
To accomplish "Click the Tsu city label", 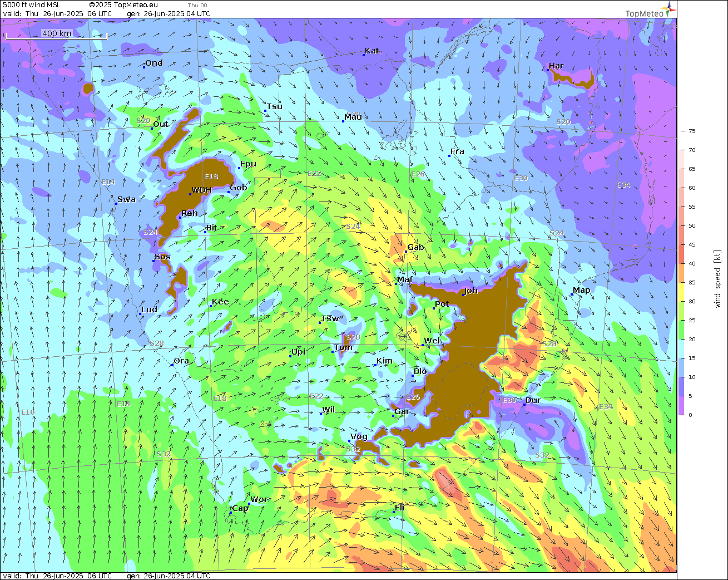I will tap(275, 106).
